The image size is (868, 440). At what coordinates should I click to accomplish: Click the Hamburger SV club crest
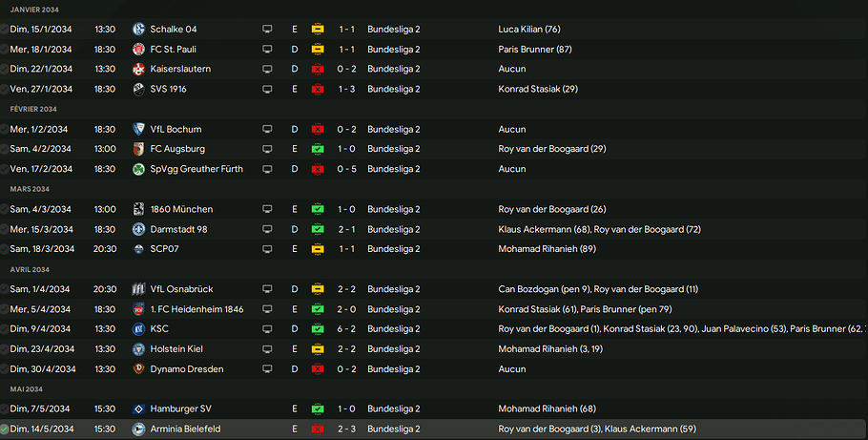(x=139, y=409)
